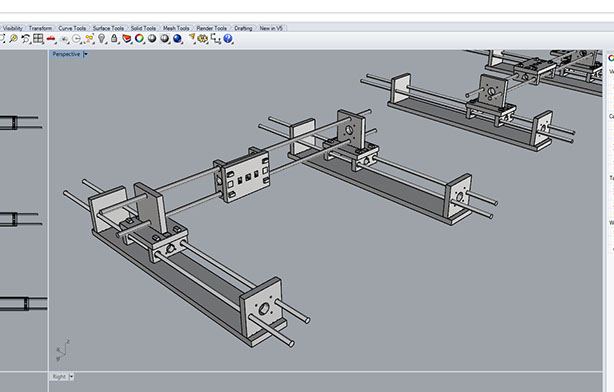
Task: Open the blue question mark Help icon
Action: [x=228, y=39]
